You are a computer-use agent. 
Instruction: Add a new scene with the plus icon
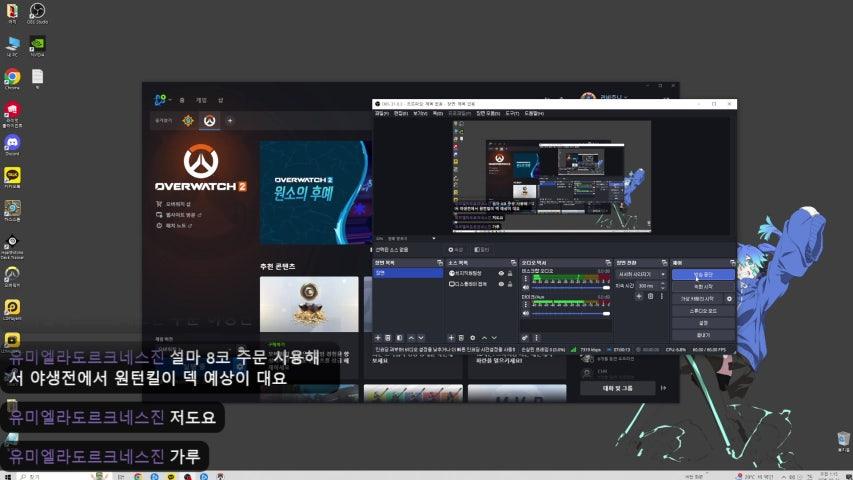tap(378, 338)
